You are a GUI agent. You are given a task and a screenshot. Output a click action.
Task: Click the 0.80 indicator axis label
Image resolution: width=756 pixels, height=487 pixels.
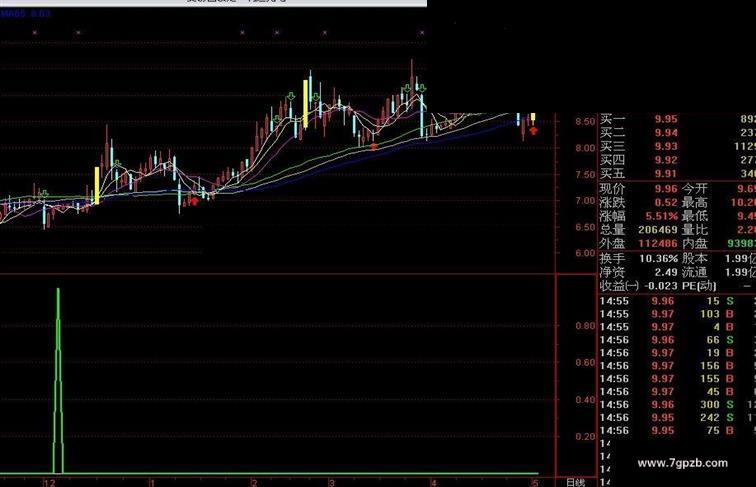point(585,326)
